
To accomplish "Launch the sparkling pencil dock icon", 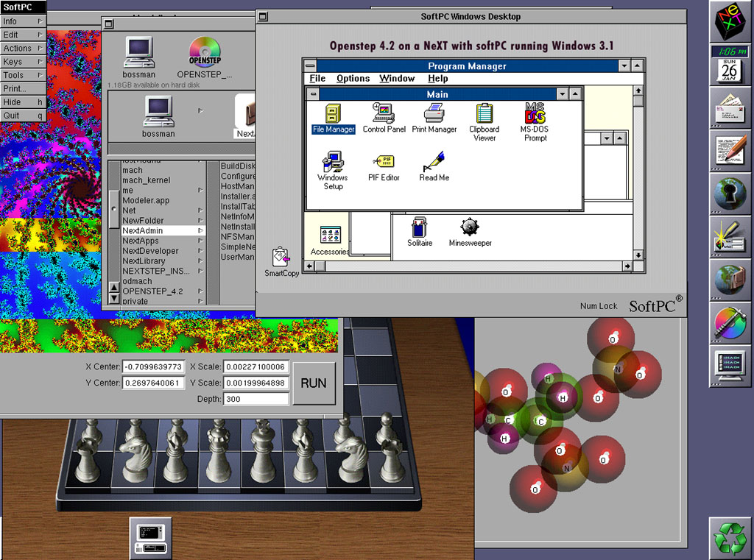I will click(x=730, y=238).
